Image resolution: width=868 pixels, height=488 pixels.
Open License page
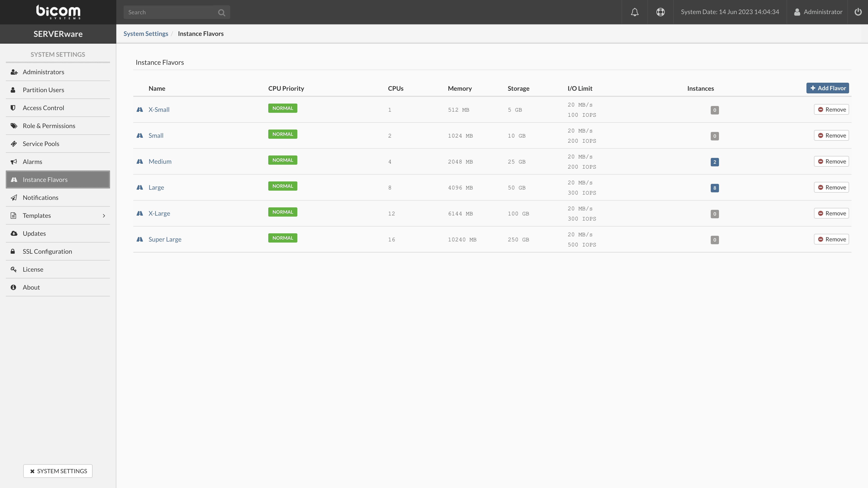point(58,269)
